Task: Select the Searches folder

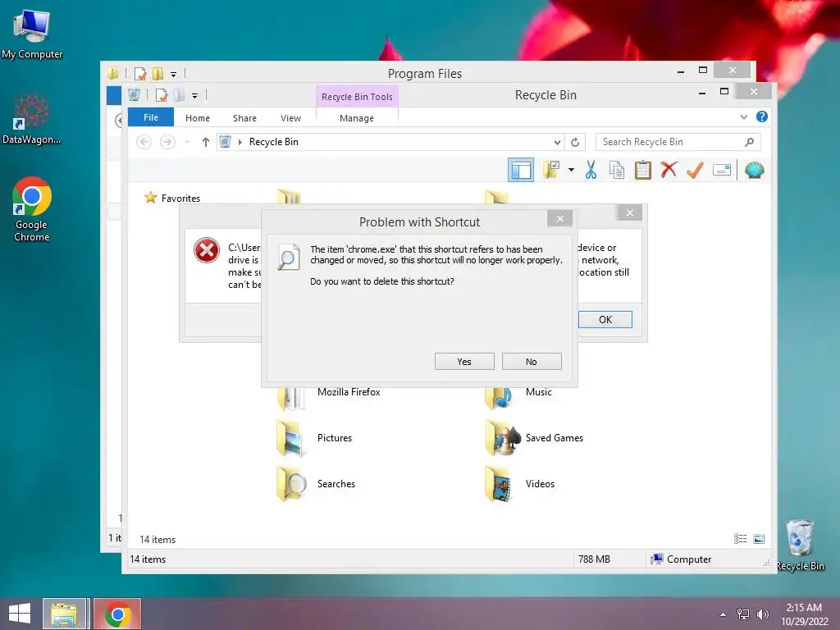Action: click(316, 484)
